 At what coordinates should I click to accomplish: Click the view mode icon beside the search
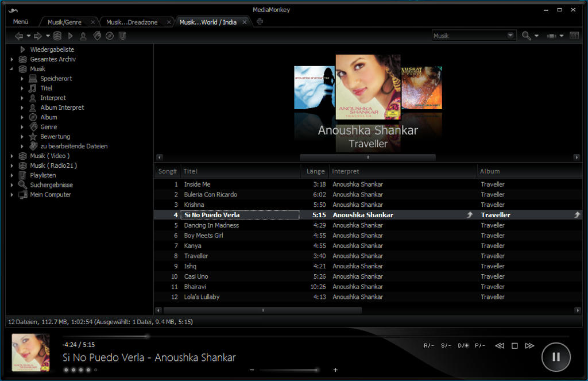[551, 36]
